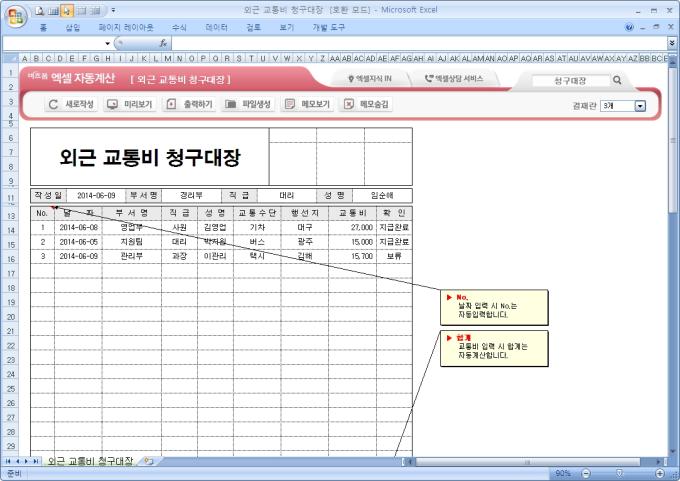Open the 보기 ribbon tab
The image size is (680, 481).
(x=286, y=27)
